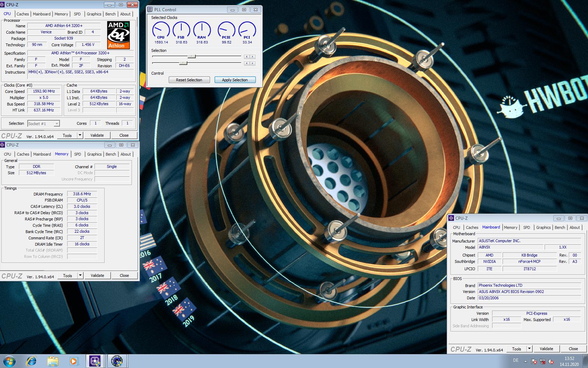Screen dimensions: 588x368
Task: Open Tools dropdown arrow in Memory CPU-Z window
Action: pyautogui.click(x=80, y=275)
